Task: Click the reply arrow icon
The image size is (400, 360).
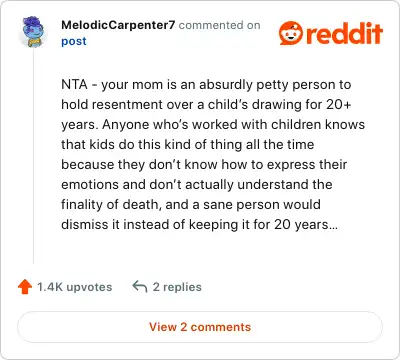Action: click(x=140, y=287)
